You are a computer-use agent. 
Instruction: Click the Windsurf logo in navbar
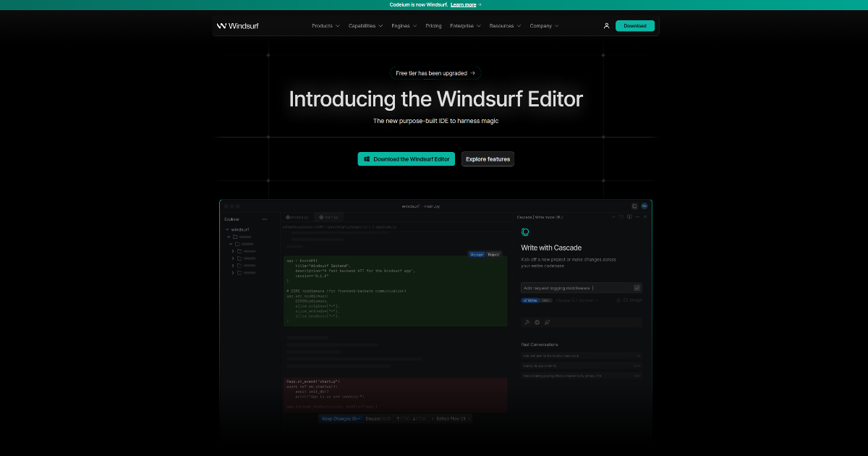[237, 26]
